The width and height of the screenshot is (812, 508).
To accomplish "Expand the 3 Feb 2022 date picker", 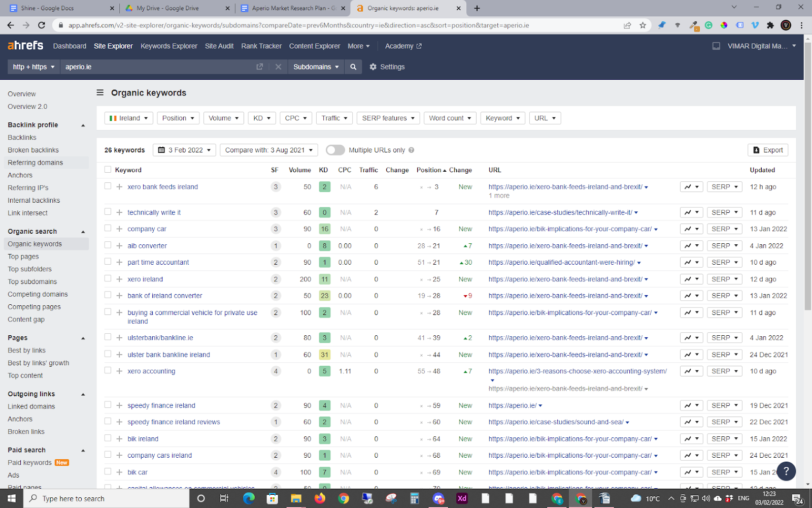I will 184,150.
